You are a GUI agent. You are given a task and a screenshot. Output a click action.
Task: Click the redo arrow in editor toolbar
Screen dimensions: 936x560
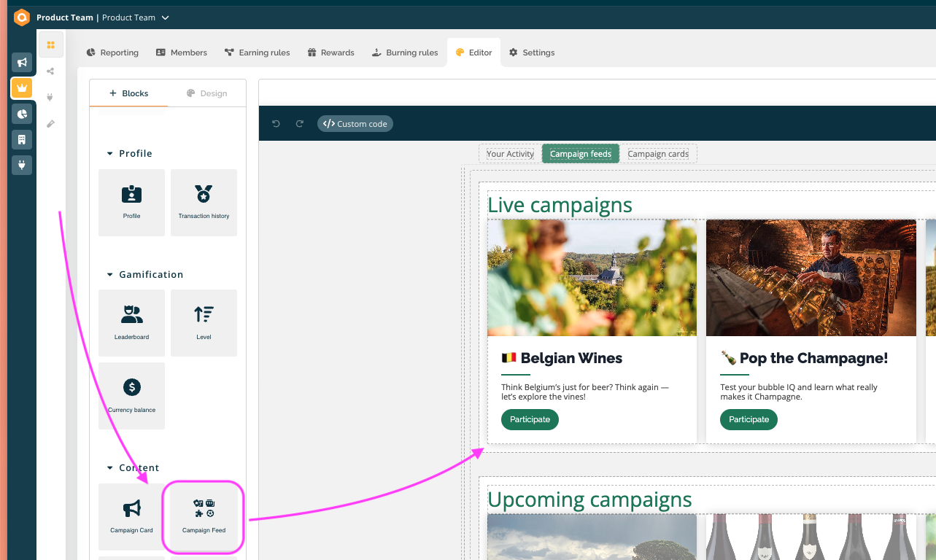coord(299,124)
